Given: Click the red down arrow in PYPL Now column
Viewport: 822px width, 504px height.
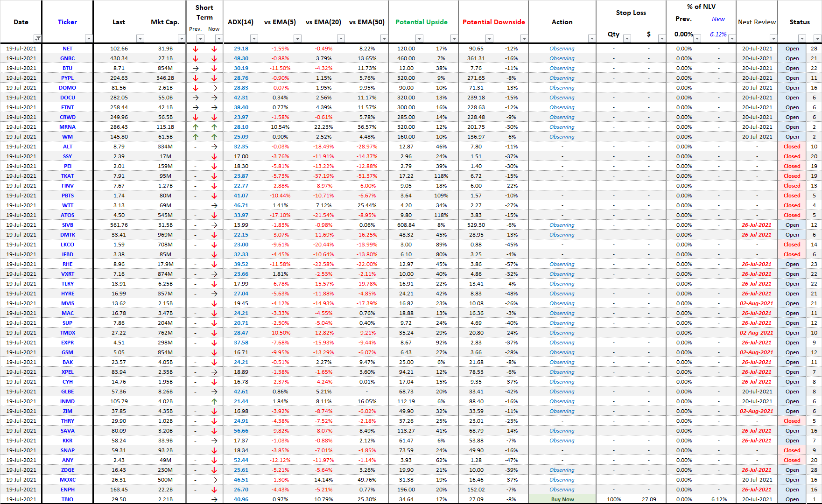Looking at the screenshot, I should [x=214, y=78].
